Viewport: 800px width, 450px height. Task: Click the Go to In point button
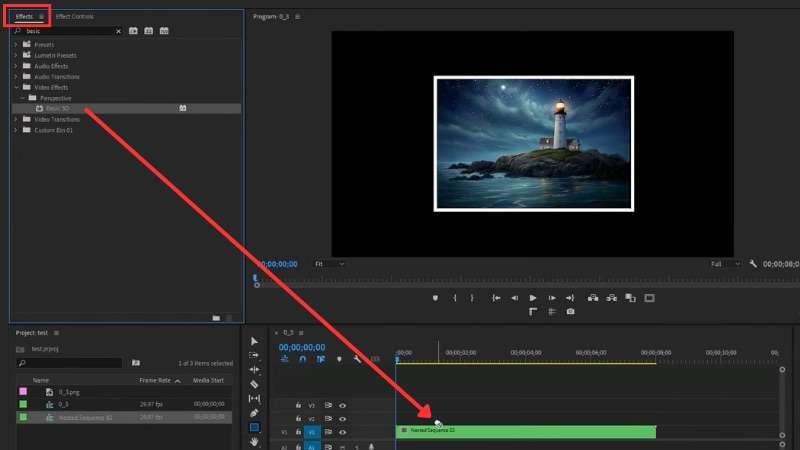(x=495, y=298)
